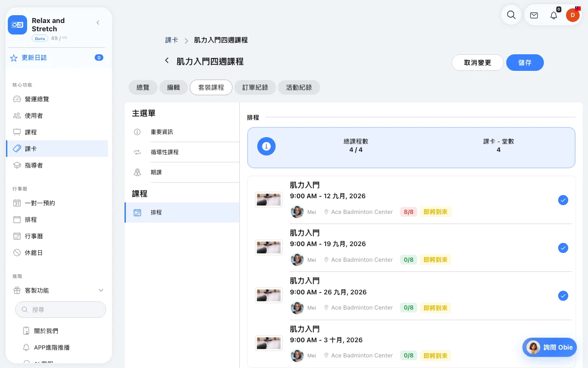Click Mei's avatar in 26 九月 row
This screenshot has width=588, height=368.
pyautogui.click(x=297, y=307)
